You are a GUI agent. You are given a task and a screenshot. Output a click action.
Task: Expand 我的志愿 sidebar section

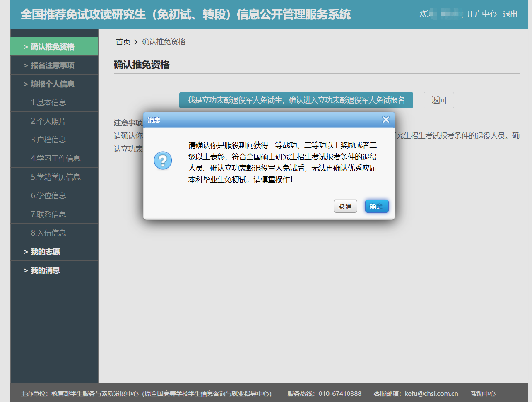click(x=45, y=252)
